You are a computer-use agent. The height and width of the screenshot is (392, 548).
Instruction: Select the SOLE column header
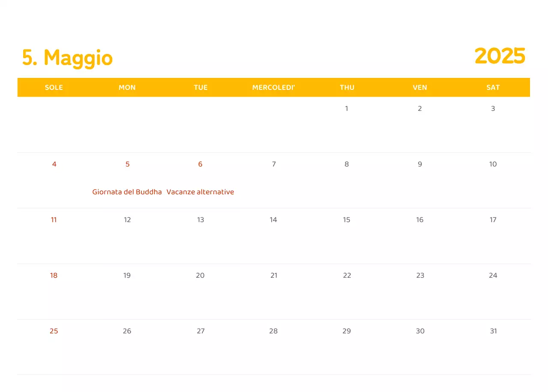tap(54, 87)
